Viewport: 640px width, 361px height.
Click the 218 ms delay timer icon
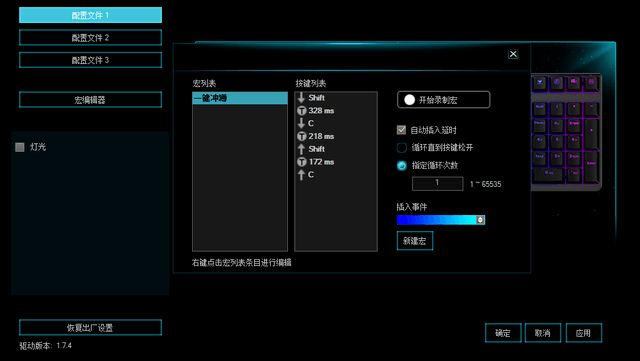pos(302,136)
